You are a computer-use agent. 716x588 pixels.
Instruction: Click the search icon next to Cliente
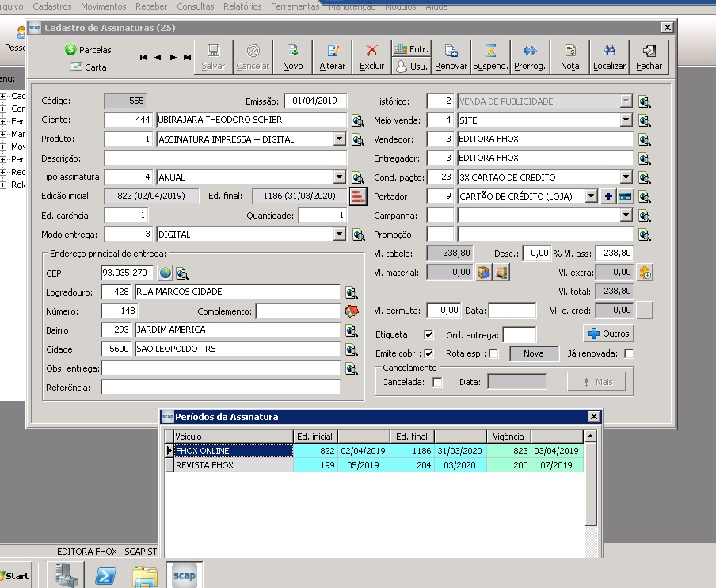(x=358, y=120)
